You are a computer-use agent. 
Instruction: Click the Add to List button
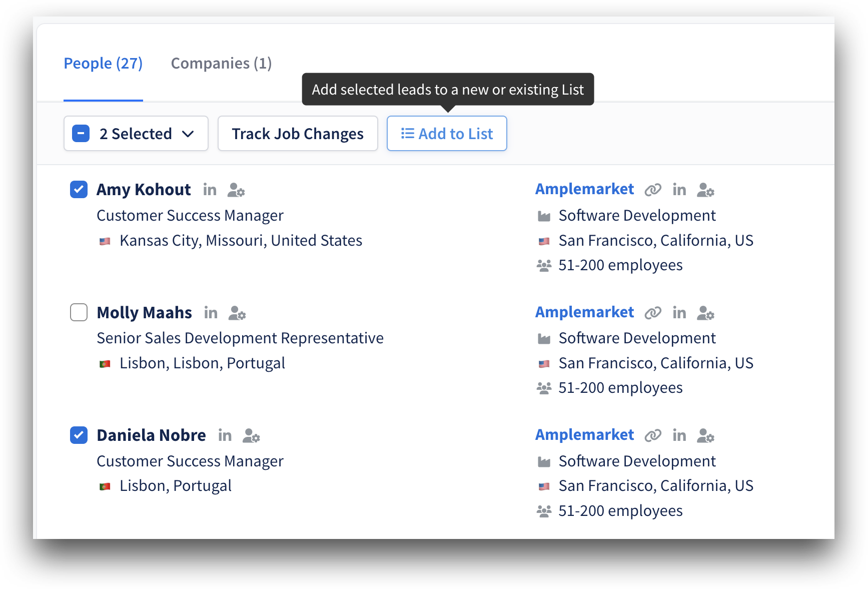447,134
